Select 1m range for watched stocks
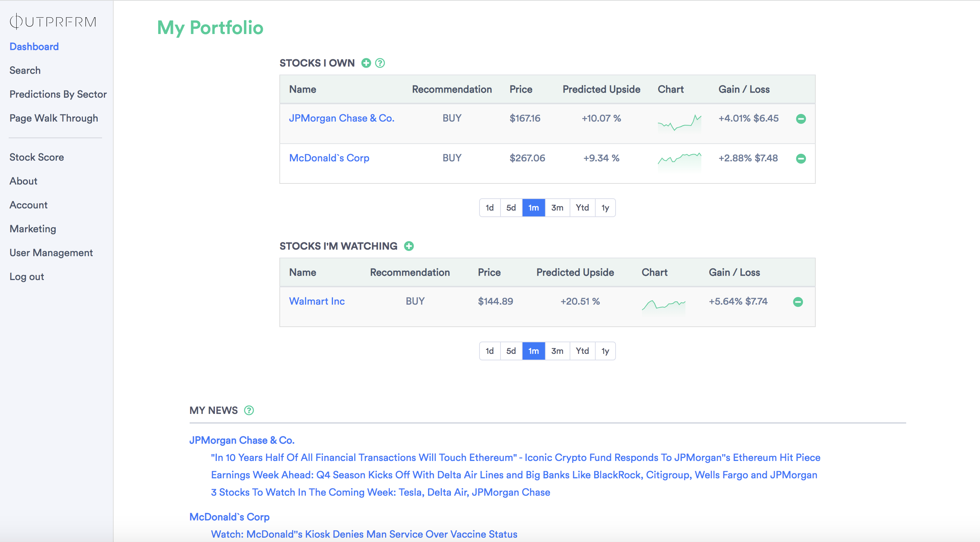Screen dimensions: 980x542 pos(533,351)
